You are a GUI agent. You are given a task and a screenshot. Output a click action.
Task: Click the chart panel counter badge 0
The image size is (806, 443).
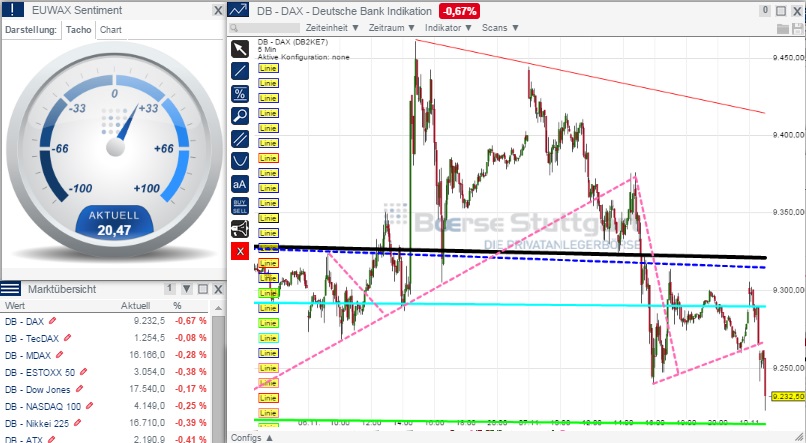pos(765,10)
